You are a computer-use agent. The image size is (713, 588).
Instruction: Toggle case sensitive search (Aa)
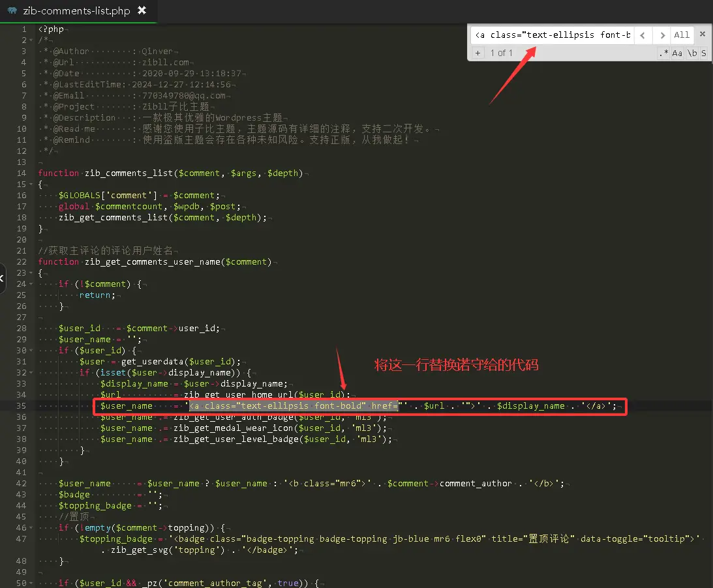677,53
